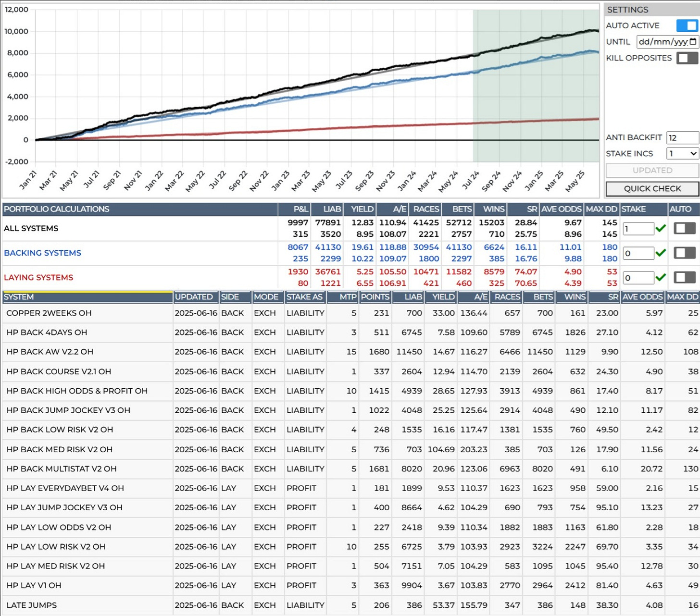
Task: Toggle AUTO switch for ALL SYSTEMS
Action: [684, 228]
